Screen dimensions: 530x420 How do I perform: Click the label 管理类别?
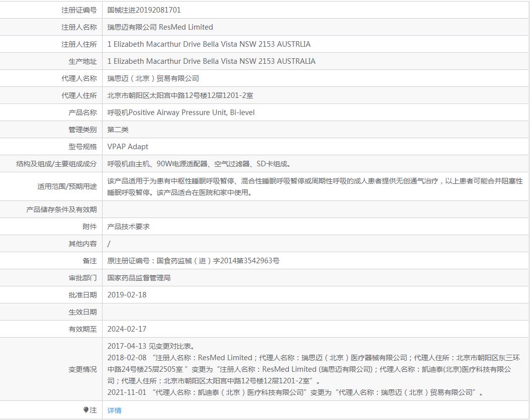[83, 130]
